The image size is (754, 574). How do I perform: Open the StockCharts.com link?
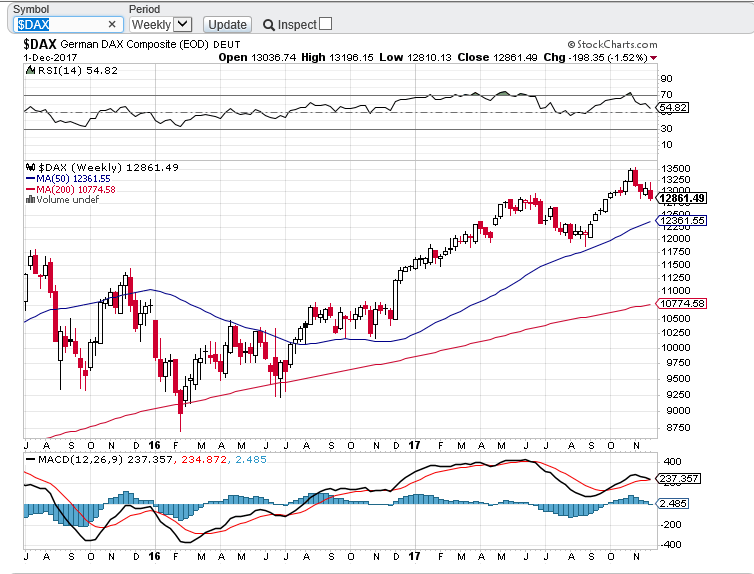pyautogui.click(x=612, y=45)
